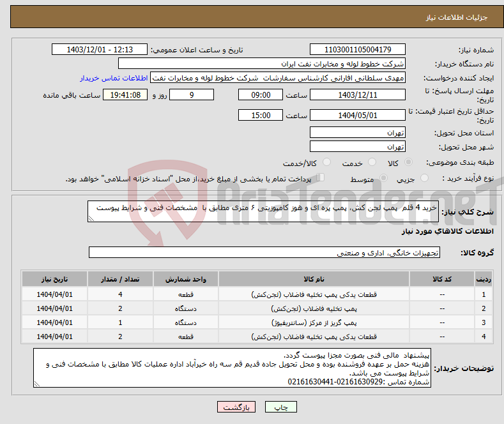This screenshot has width=504, height=424.
Task: Click the remaining time field 19:41:08
Action: 125,95
